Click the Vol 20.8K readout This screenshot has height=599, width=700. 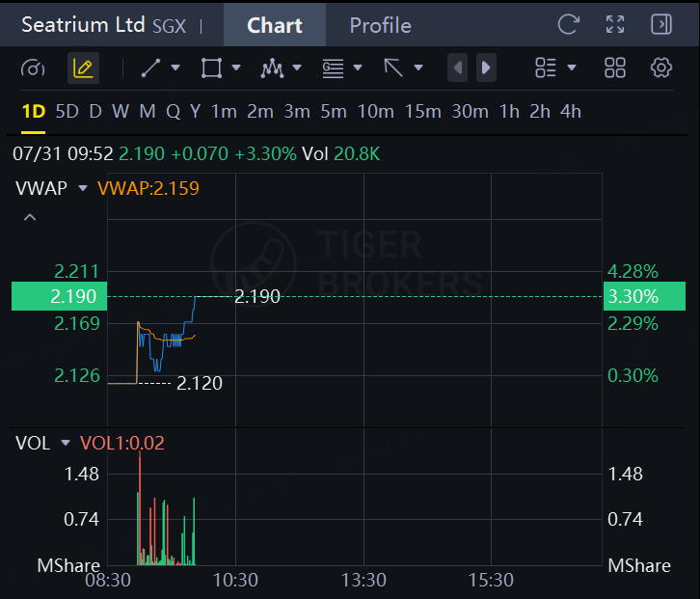(341, 154)
